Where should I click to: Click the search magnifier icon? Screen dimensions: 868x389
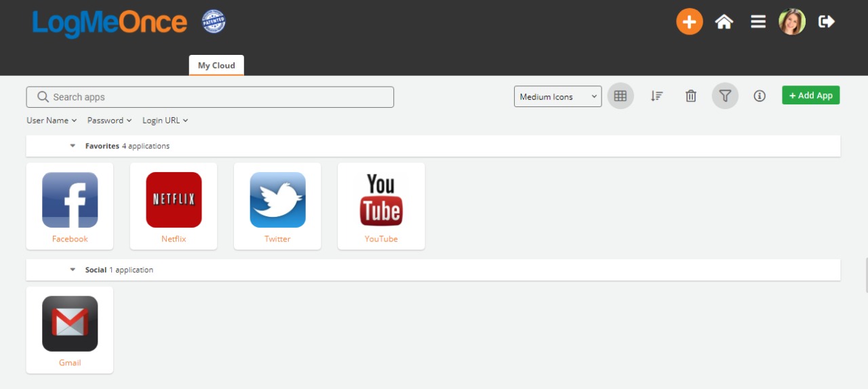(x=43, y=97)
